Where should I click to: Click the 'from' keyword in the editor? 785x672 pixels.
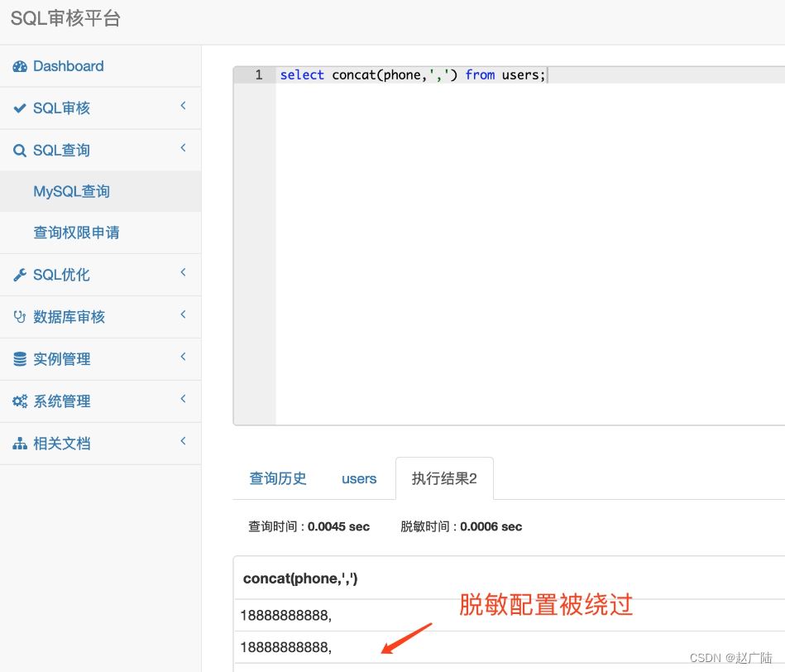pyautogui.click(x=480, y=75)
